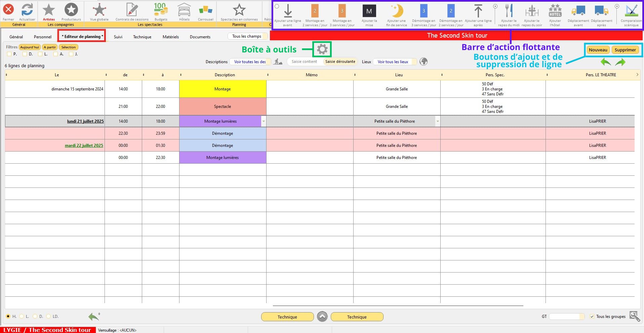Viewport: 644px width, 333px height.
Task: Switch to the Technique tab
Action: click(x=142, y=37)
